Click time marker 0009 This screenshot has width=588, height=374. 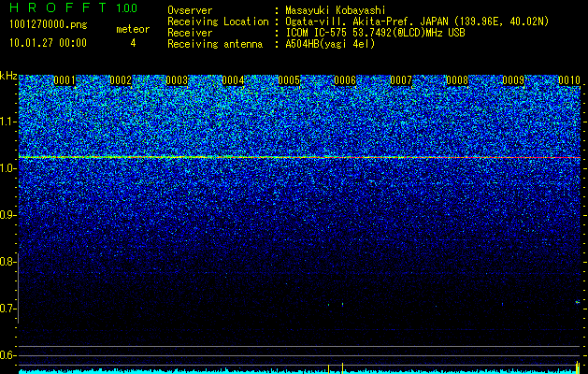click(513, 80)
